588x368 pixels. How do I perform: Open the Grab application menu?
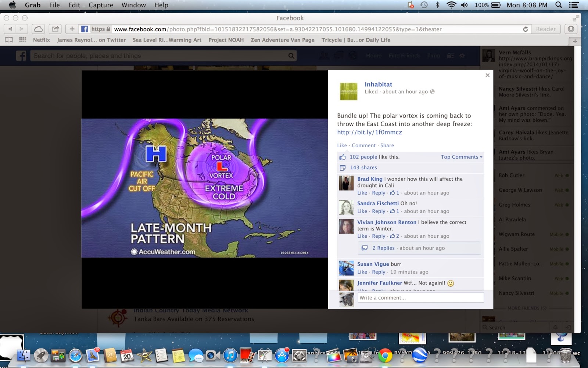click(33, 5)
